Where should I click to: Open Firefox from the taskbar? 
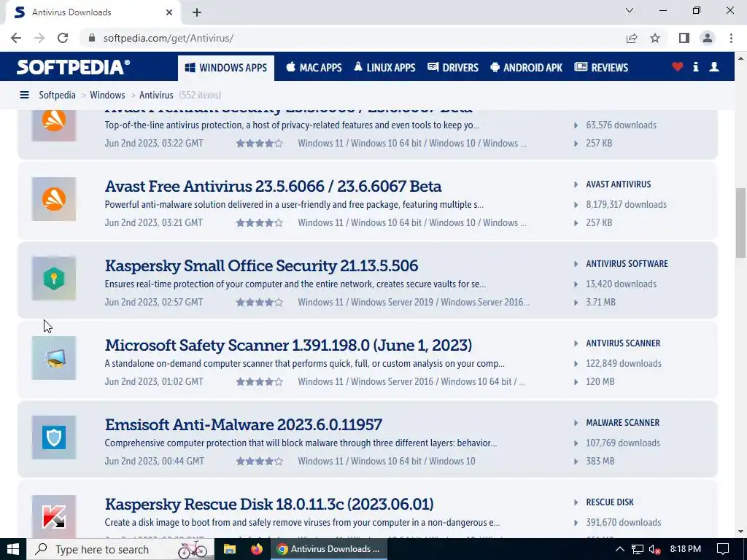256,549
